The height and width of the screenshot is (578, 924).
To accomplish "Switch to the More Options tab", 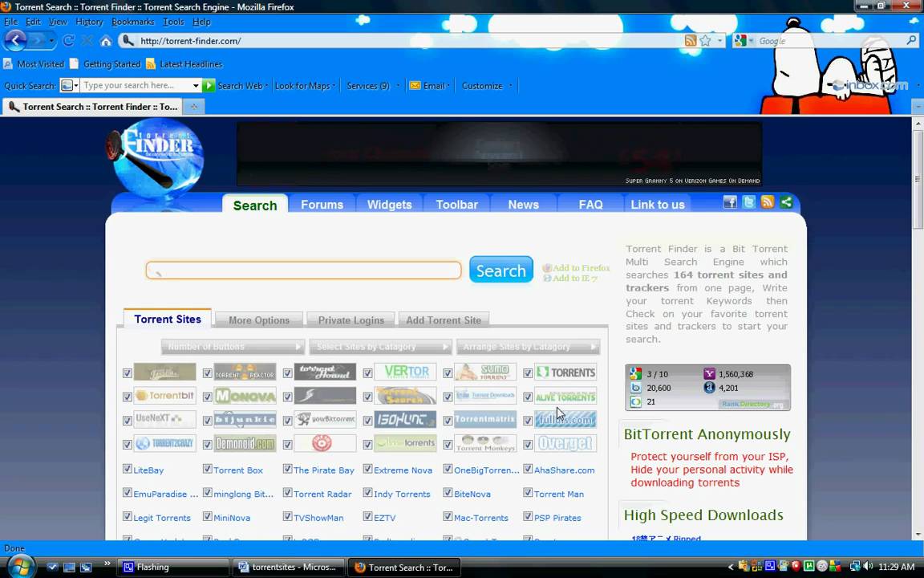I will pos(259,320).
